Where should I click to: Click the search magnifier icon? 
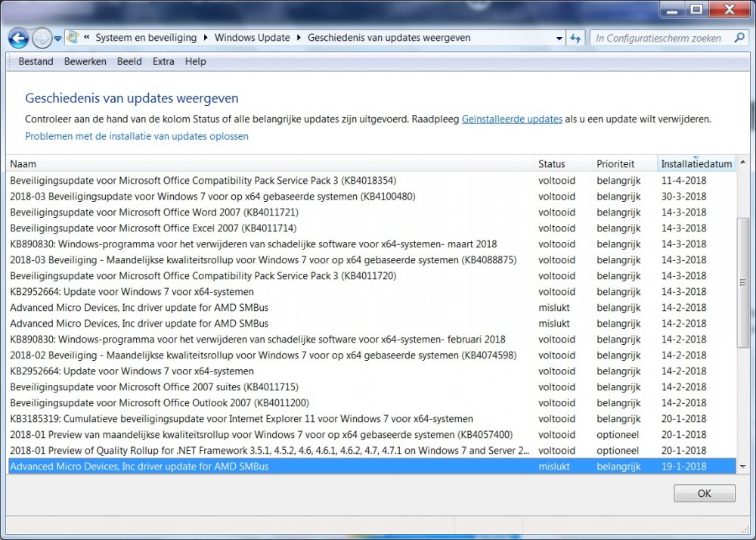[740, 38]
